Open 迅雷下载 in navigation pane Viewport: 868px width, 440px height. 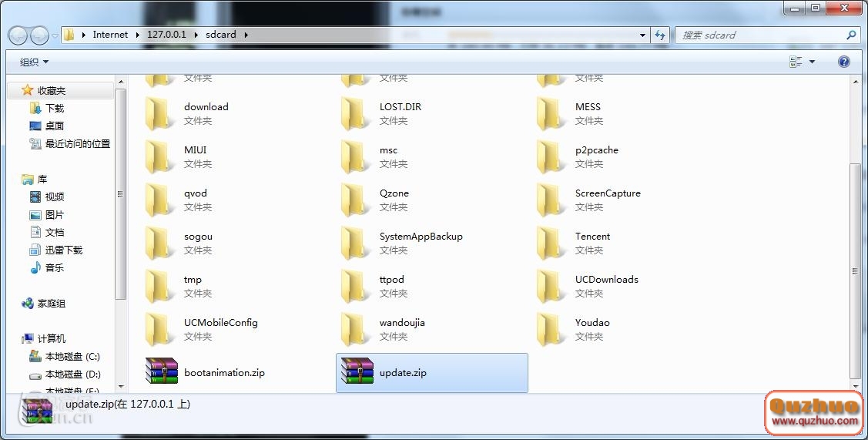[x=64, y=250]
